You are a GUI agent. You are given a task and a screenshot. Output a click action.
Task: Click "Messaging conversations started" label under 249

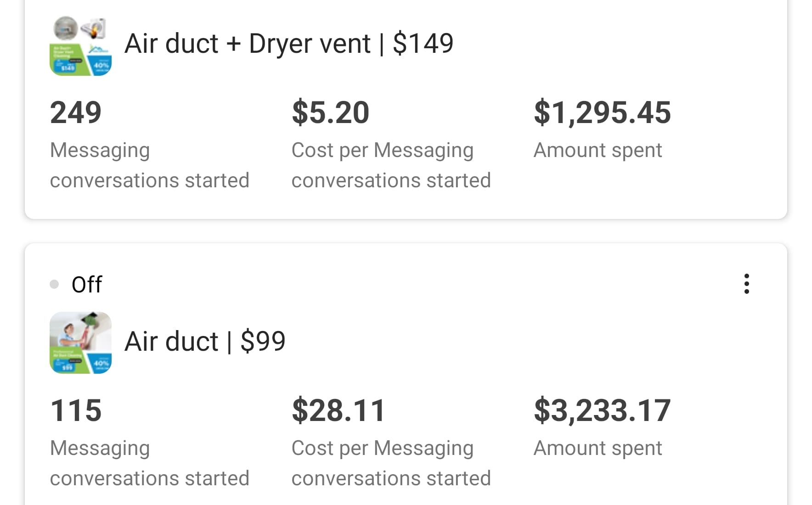pyautogui.click(x=149, y=165)
